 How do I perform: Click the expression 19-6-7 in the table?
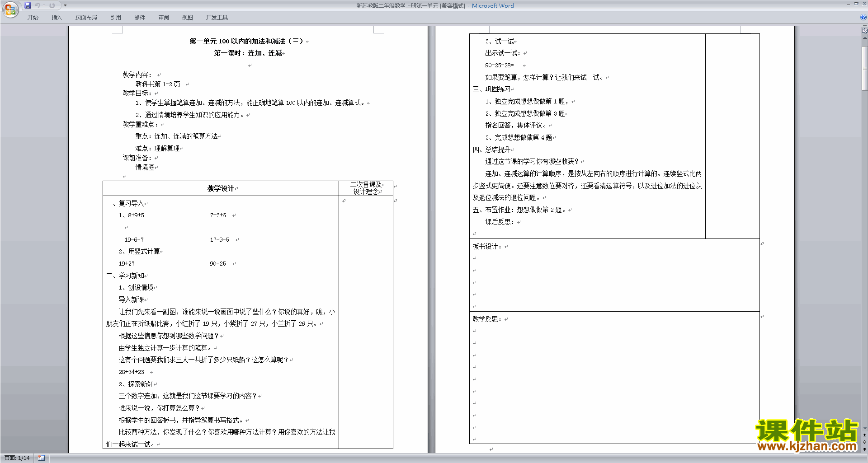tap(134, 239)
